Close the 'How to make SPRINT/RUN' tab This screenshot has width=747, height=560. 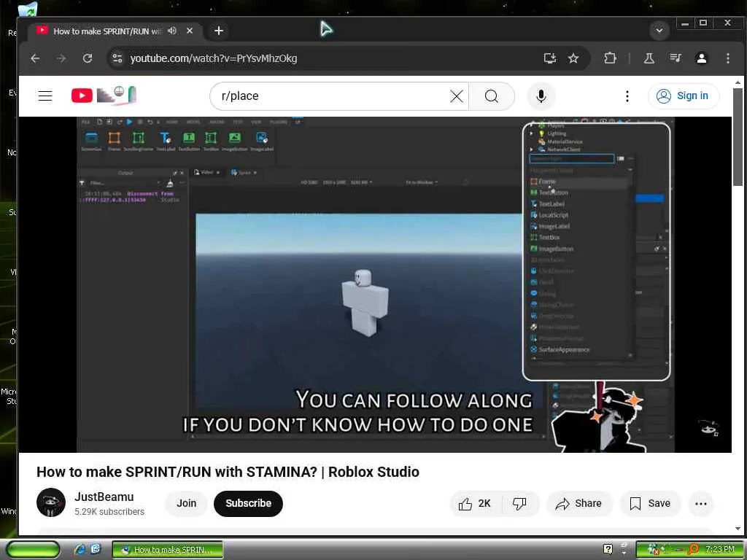pos(190,31)
